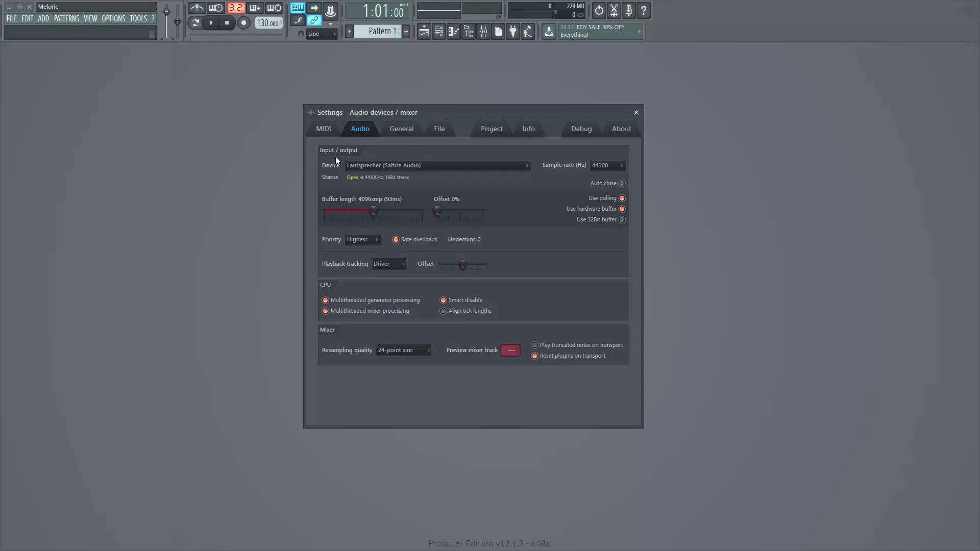Image resolution: width=980 pixels, height=551 pixels.
Task: Toggle Use polling option
Action: pyautogui.click(x=622, y=198)
